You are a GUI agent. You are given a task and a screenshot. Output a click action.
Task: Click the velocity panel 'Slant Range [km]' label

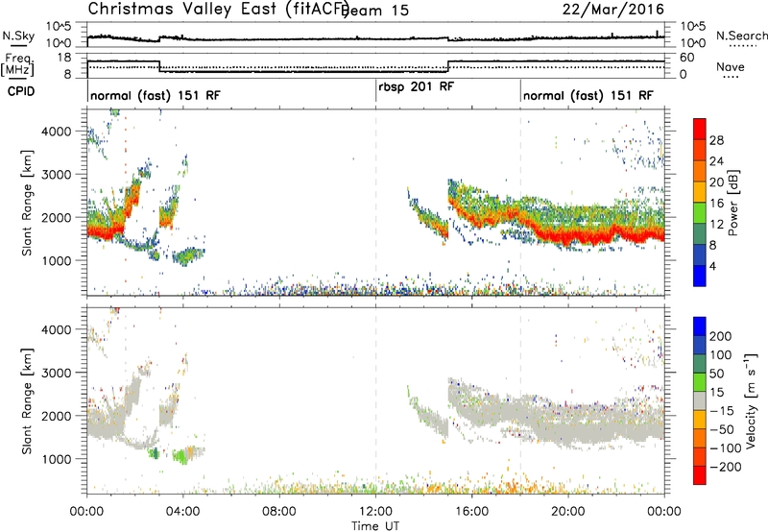tap(27, 401)
